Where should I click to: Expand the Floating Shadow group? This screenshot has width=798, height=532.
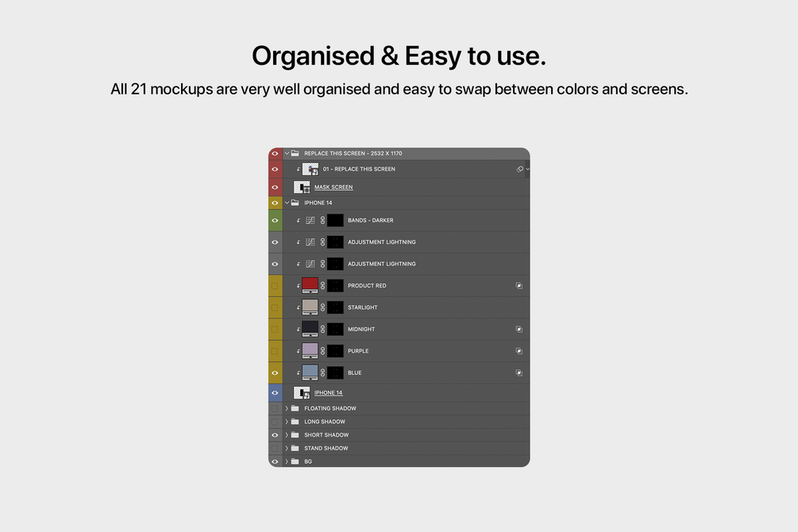point(287,408)
